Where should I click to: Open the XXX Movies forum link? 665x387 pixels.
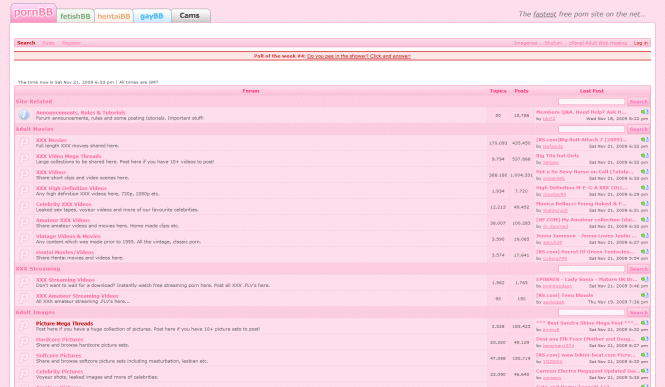pyautogui.click(x=51, y=140)
